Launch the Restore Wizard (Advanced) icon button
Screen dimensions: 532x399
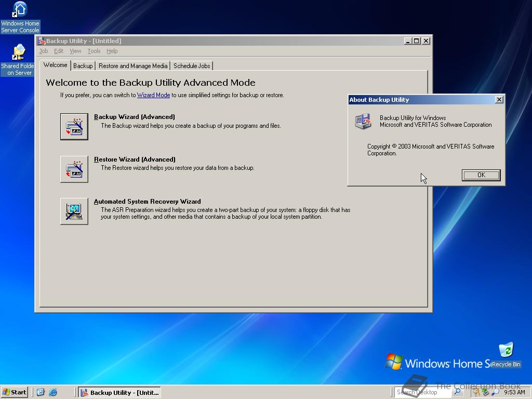click(74, 169)
